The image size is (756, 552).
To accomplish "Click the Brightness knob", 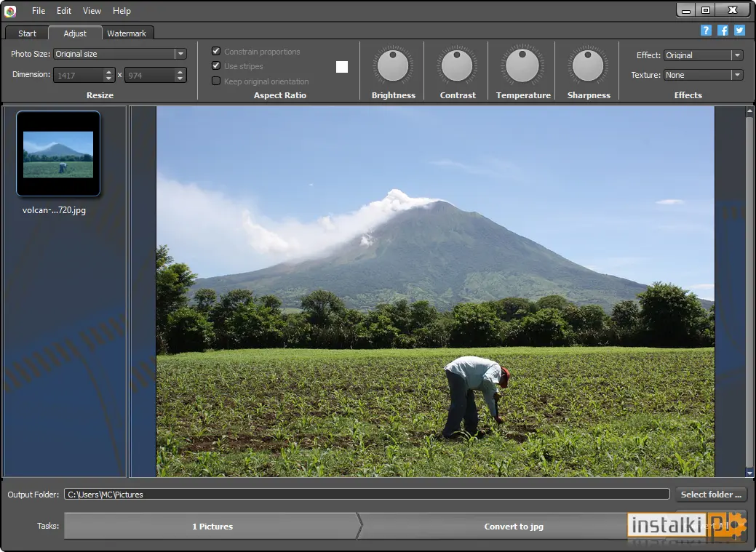I will (x=393, y=66).
